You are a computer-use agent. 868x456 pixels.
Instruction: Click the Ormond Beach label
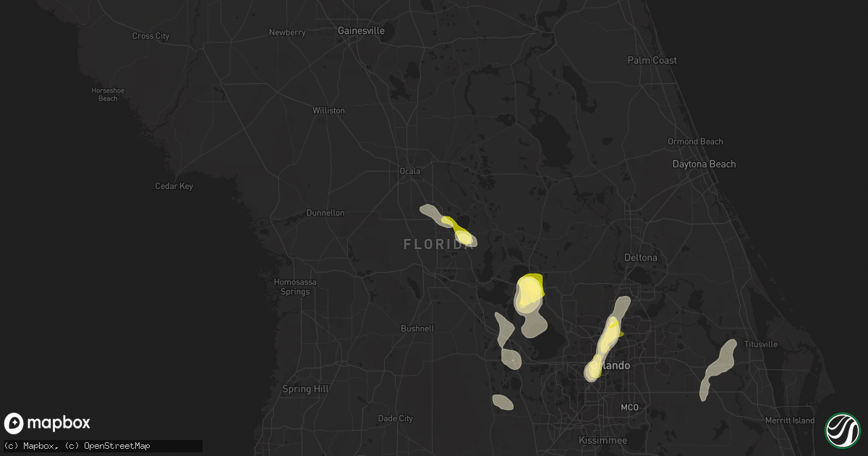[695, 141]
